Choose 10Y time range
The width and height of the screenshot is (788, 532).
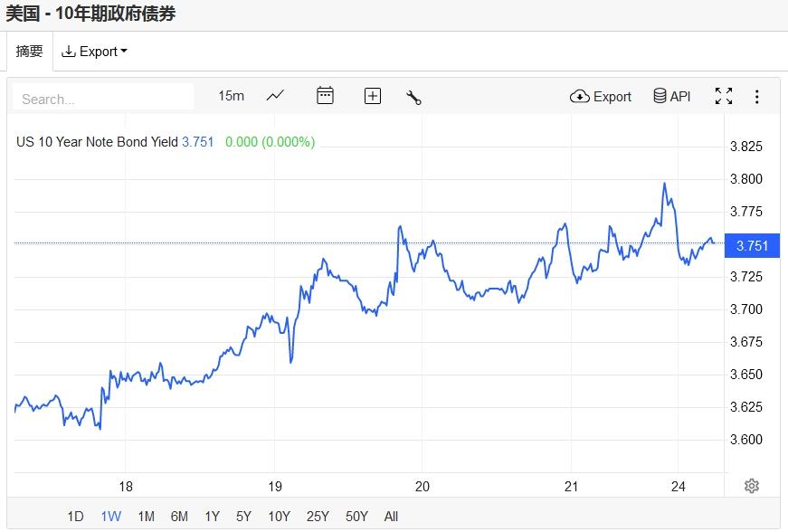(279, 517)
